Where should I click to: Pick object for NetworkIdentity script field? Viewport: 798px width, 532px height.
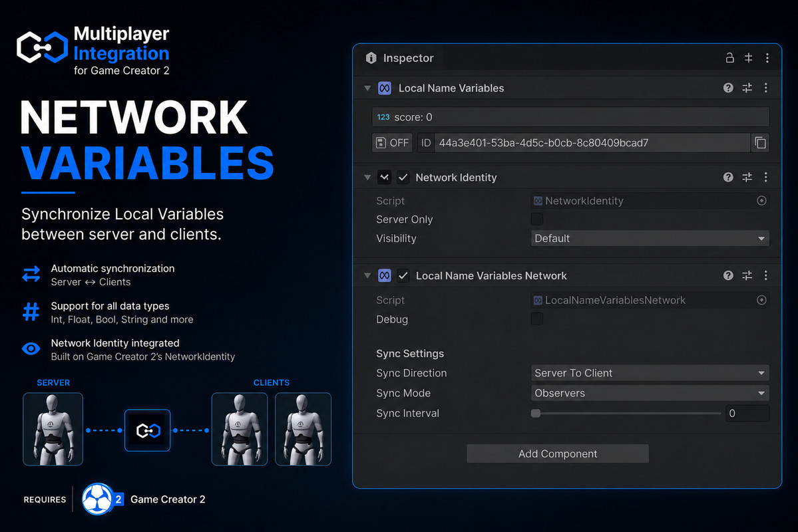point(761,200)
